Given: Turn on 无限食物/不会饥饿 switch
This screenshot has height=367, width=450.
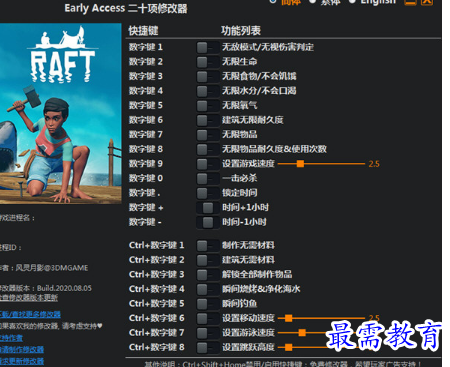Looking at the screenshot, I should click(207, 76).
